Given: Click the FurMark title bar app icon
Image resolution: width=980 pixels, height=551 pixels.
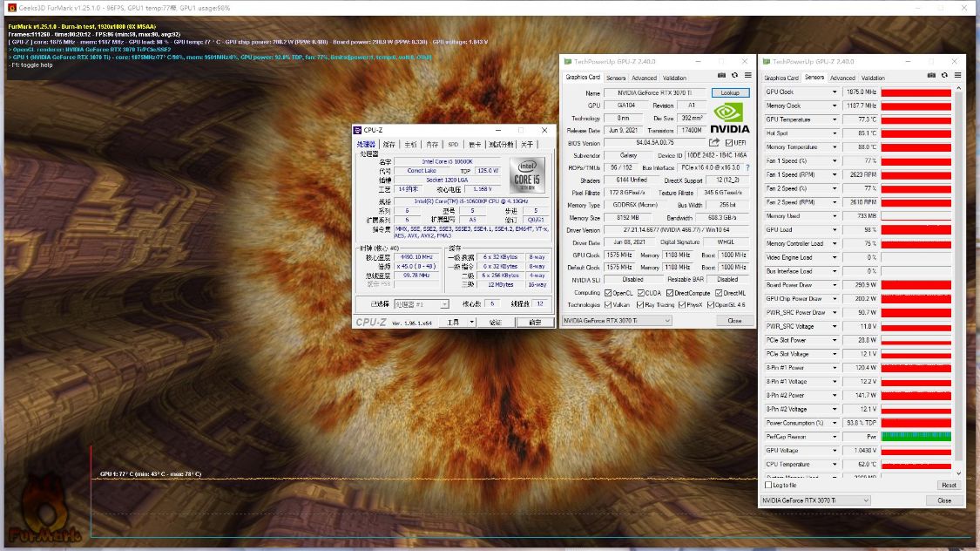Looking at the screenshot, I should (x=12, y=8).
